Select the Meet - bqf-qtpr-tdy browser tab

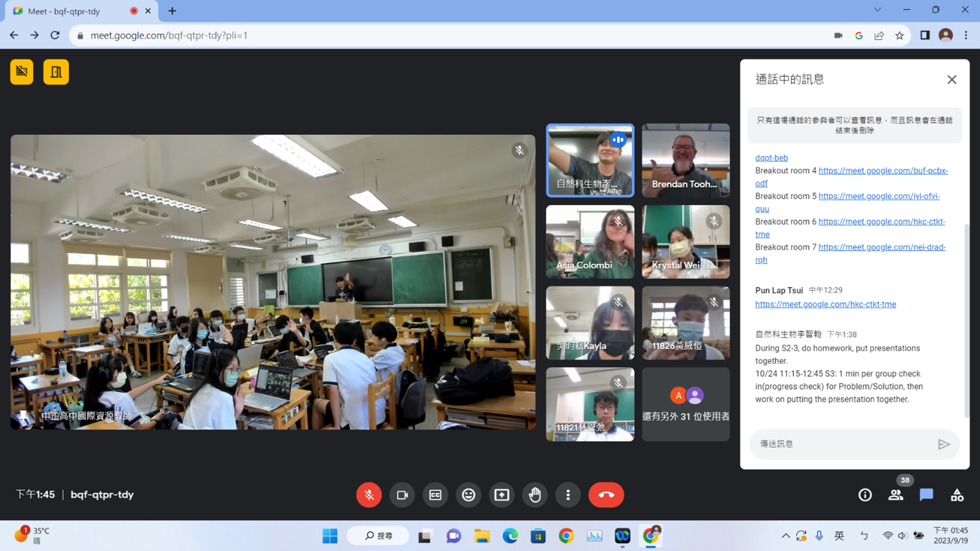click(x=74, y=11)
